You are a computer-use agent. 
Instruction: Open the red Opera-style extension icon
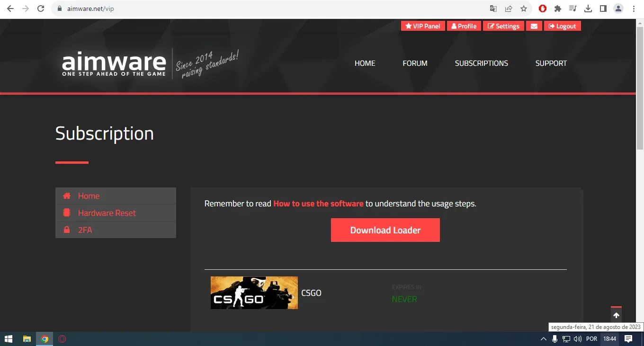pyautogui.click(x=543, y=9)
